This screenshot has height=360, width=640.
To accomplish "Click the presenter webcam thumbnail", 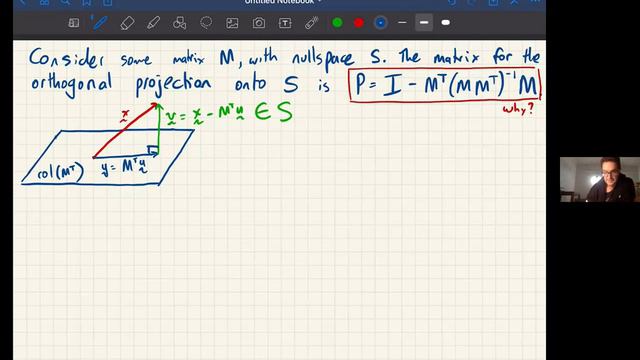I will click(x=600, y=179).
